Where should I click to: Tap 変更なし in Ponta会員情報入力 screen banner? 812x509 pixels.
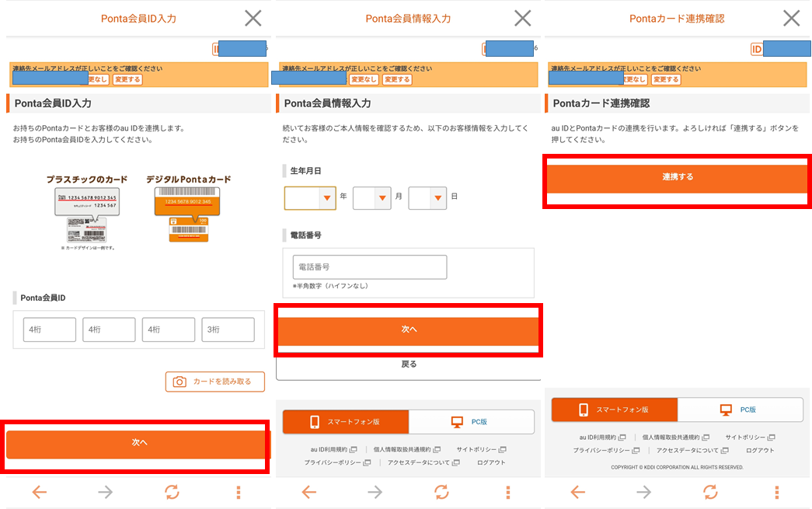[x=364, y=79]
